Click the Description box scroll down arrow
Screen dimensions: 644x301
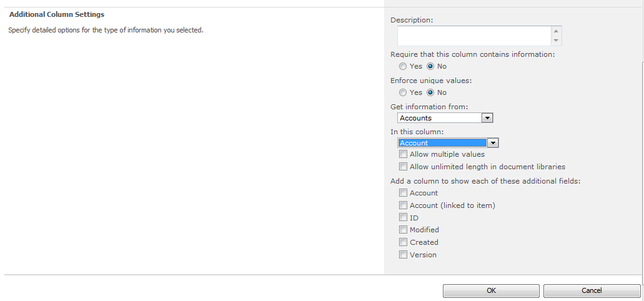(x=557, y=41)
